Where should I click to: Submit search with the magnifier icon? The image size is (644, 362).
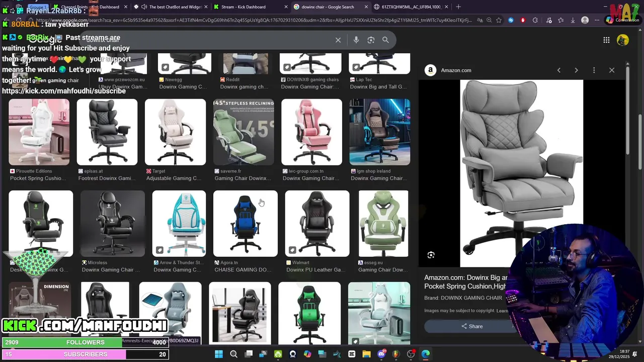(x=385, y=40)
